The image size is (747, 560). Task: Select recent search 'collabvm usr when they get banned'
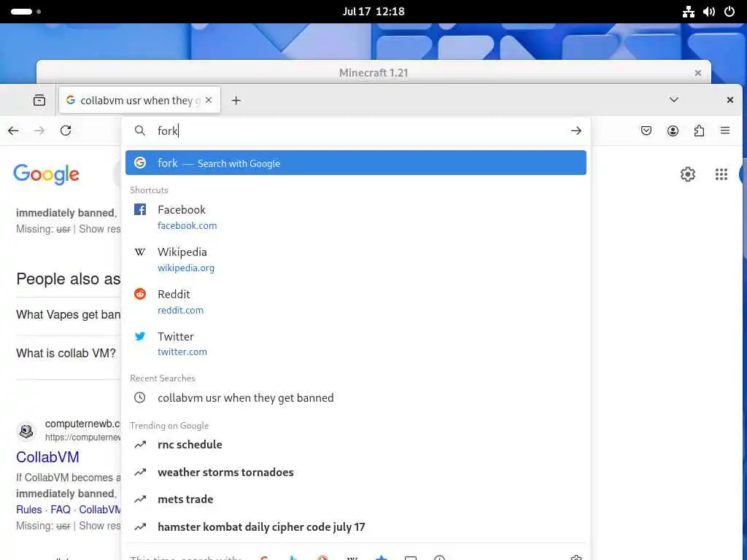356,397
